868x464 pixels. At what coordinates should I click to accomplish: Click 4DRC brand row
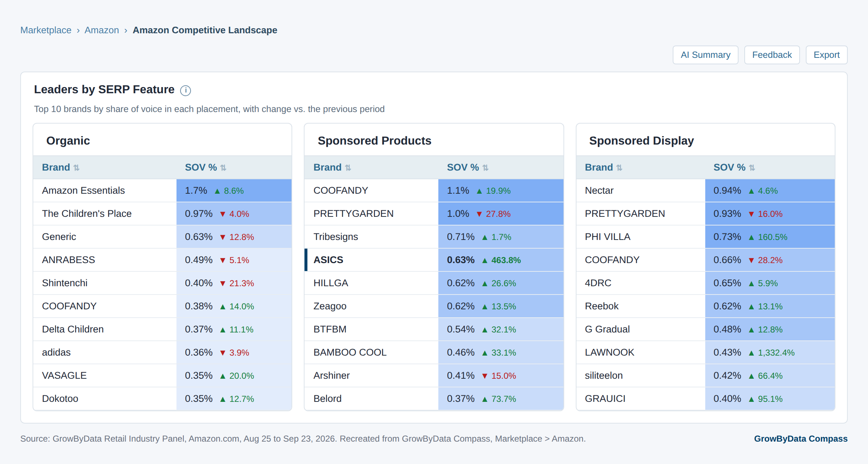pyautogui.click(x=706, y=283)
